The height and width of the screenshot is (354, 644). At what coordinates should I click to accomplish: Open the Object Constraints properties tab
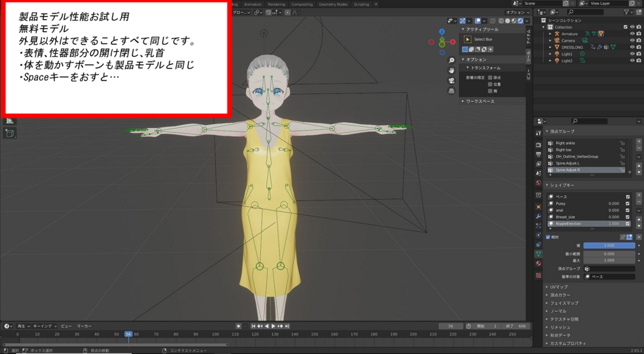[x=538, y=245]
